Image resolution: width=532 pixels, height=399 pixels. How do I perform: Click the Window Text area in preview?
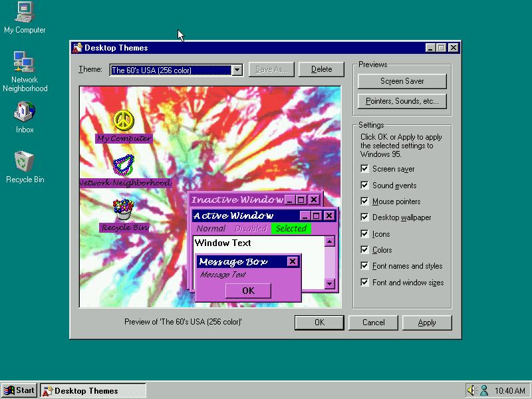(223, 243)
